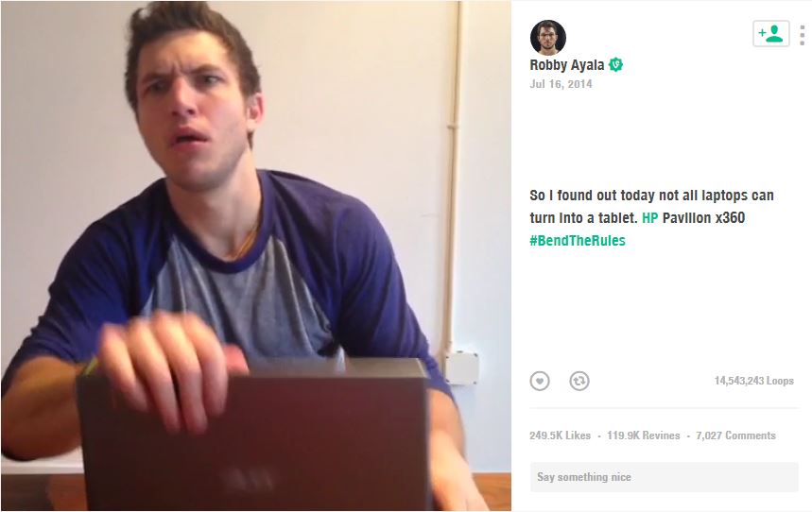The image size is (812, 512).
Task: Like the post with heart icon
Action: pyautogui.click(x=540, y=381)
